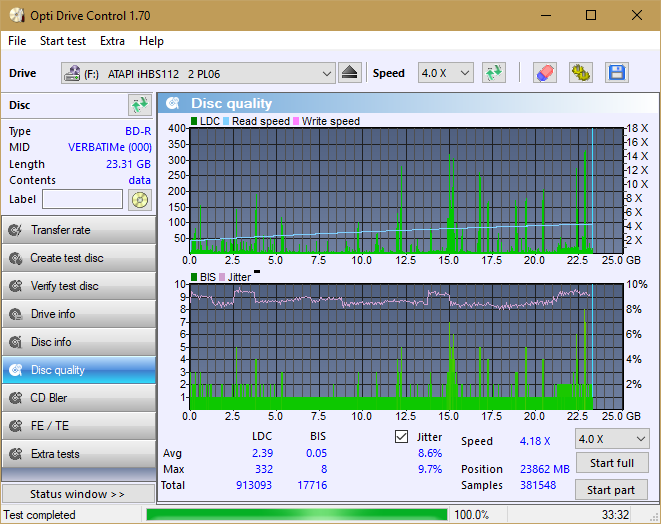Click the Length value 23.31 GB

pyautogui.click(x=128, y=164)
